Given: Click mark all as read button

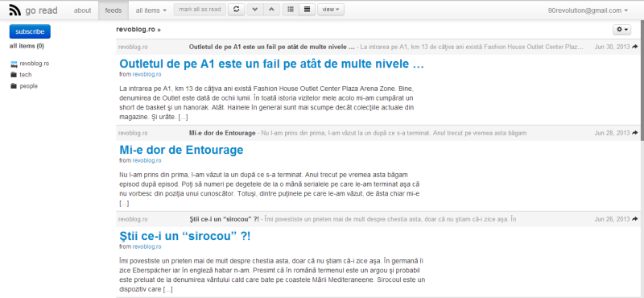Looking at the screenshot, I should coord(200,10).
